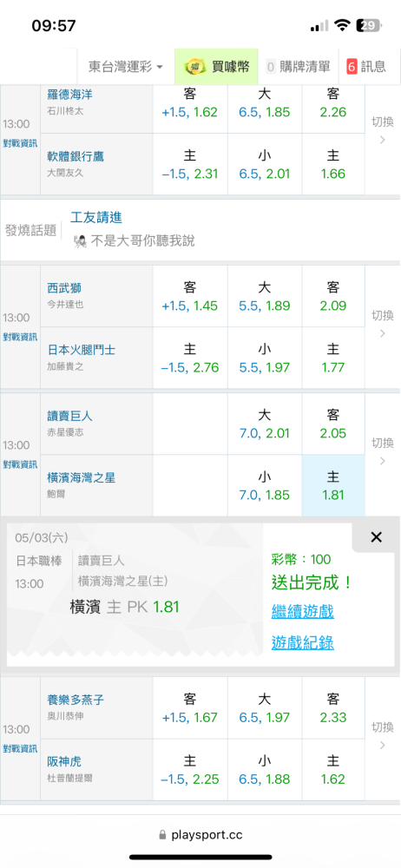Open the 工友請進 hot topic

[96, 217]
